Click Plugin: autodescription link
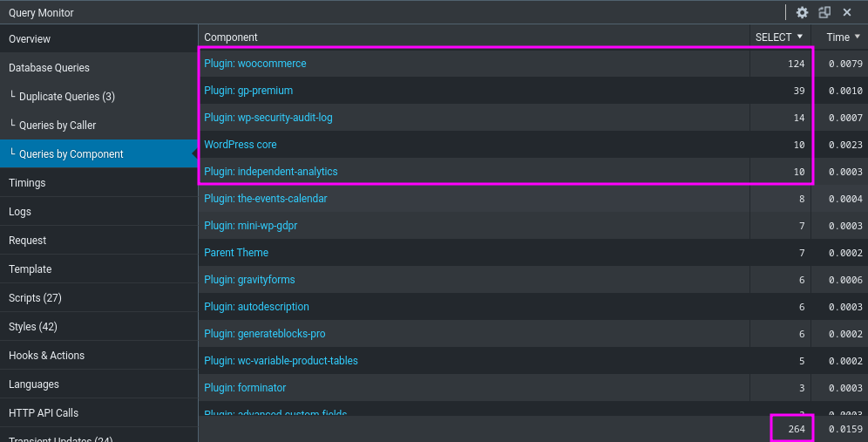The image size is (868, 442). (256, 307)
